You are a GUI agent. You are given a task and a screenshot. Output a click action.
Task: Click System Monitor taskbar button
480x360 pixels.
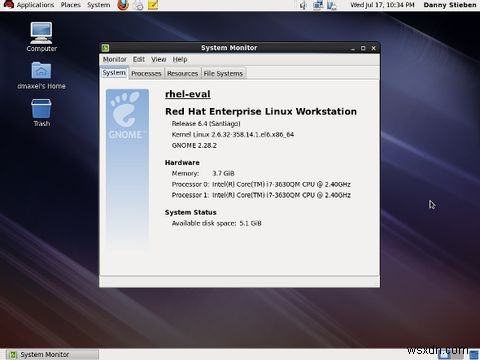53,355
